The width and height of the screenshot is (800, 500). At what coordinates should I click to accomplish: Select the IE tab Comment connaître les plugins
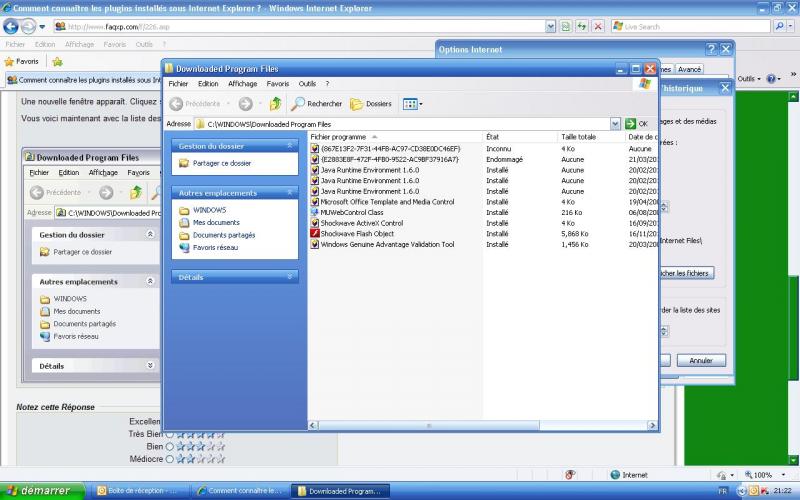[84, 80]
